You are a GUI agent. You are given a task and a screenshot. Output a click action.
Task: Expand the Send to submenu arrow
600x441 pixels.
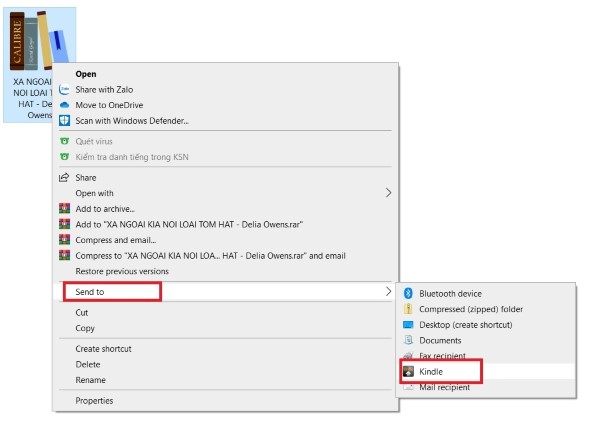388,291
